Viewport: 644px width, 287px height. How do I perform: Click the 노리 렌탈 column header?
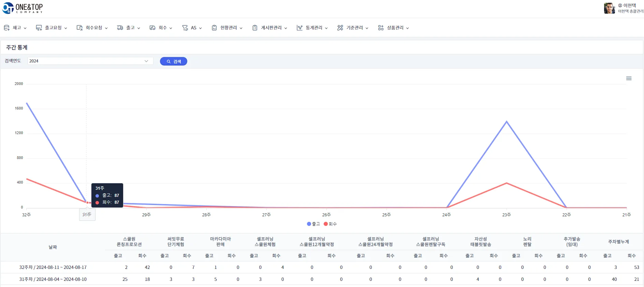tap(527, 242)
